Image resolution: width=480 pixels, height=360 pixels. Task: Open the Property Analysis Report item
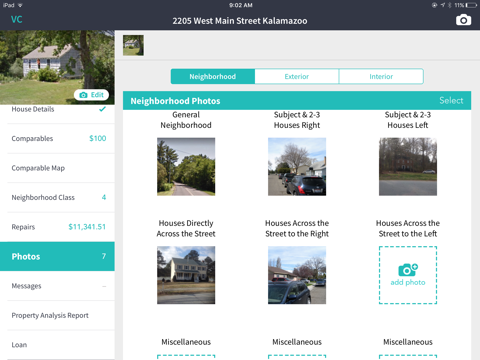pyautogui.click(x=57, y=315)
